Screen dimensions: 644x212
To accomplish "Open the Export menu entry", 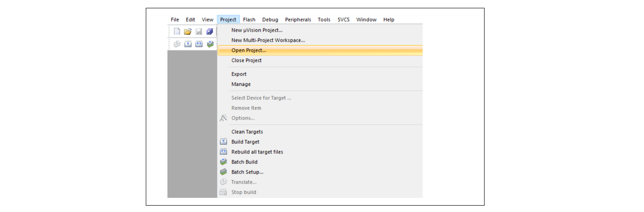I will [239, 74].
